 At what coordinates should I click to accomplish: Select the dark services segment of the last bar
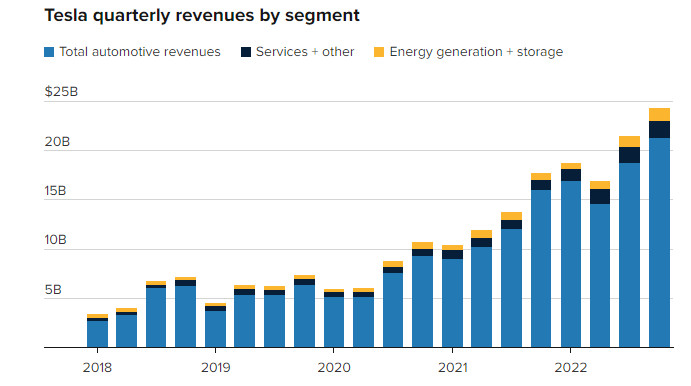[x=659, y=130]
